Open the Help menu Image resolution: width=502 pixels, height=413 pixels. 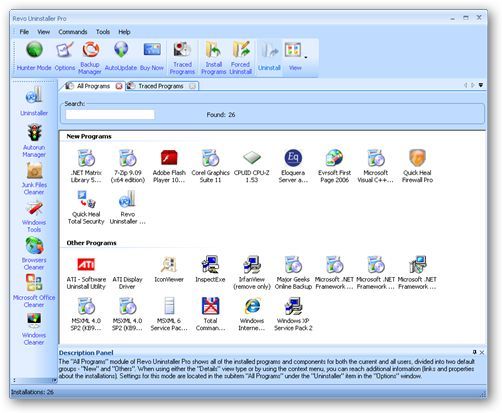click(x=124, y=32)
